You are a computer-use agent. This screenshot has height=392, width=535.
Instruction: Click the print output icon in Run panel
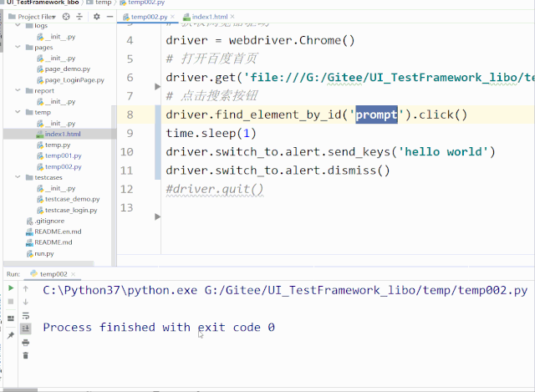(x=26, y=342)
